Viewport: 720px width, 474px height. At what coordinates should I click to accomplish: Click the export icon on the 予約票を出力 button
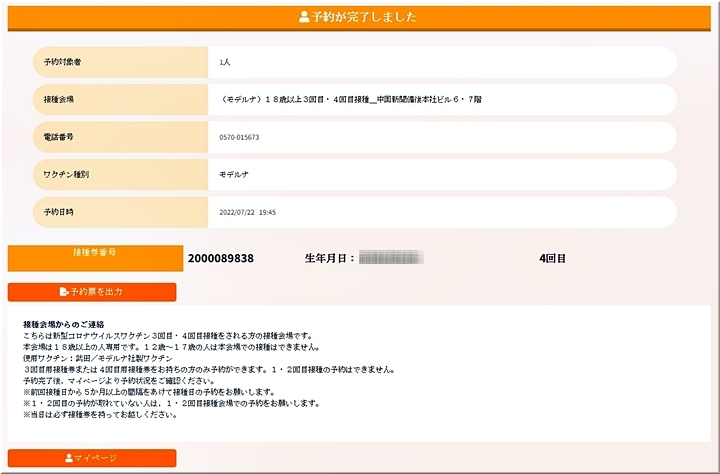coord(64,292)
